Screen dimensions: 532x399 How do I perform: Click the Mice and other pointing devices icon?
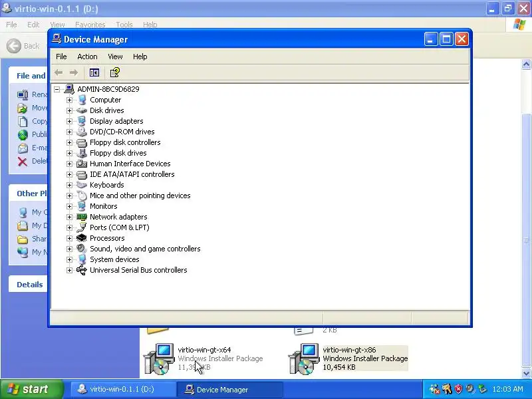[82, 196]
